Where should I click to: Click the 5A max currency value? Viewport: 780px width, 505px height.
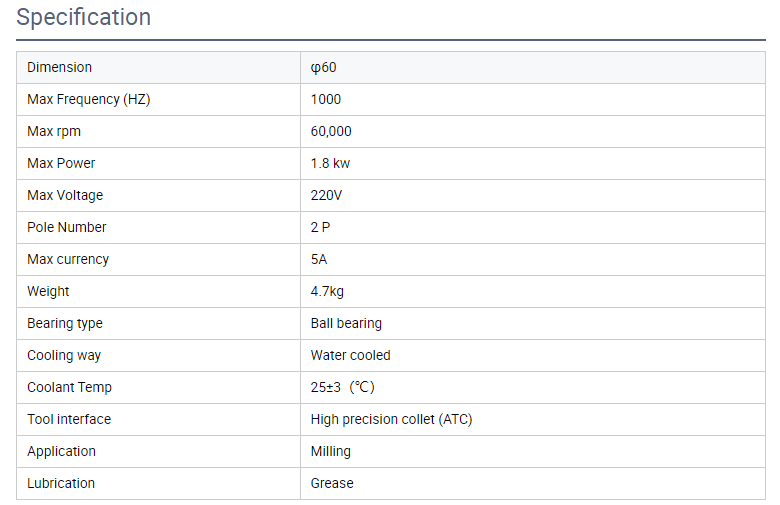(319, 259)
